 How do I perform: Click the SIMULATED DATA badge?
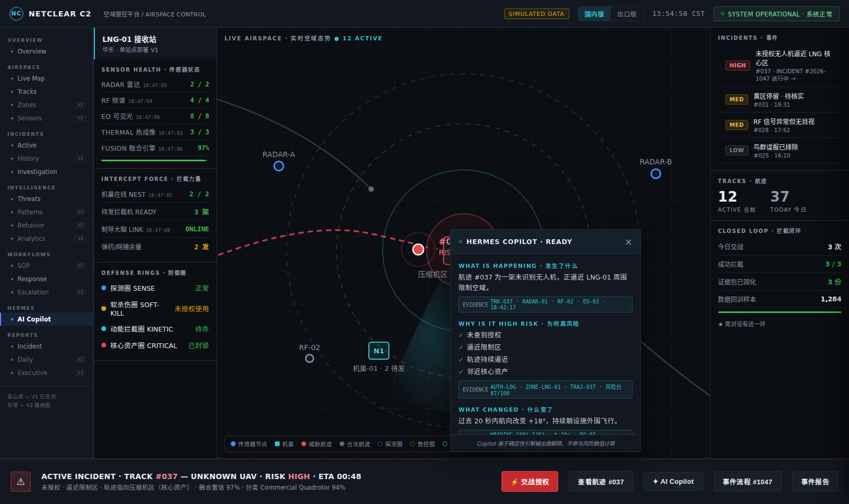point(536,14)
